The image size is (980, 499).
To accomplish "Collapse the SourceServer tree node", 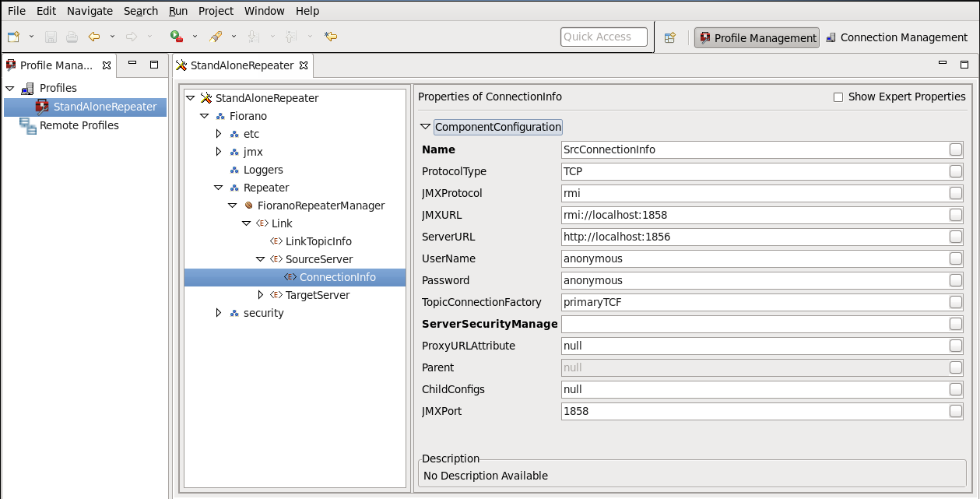I will click(261, 259).
